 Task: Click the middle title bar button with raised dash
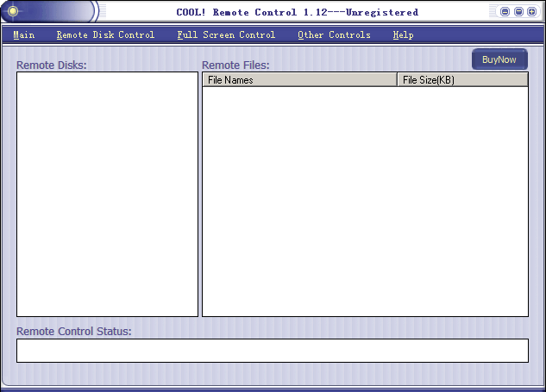coord(518,12)
